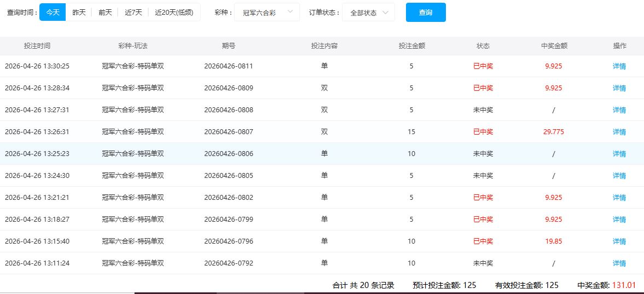
Task: Click the 预计投注金额: 125 summary
Action: coord(444,285)
